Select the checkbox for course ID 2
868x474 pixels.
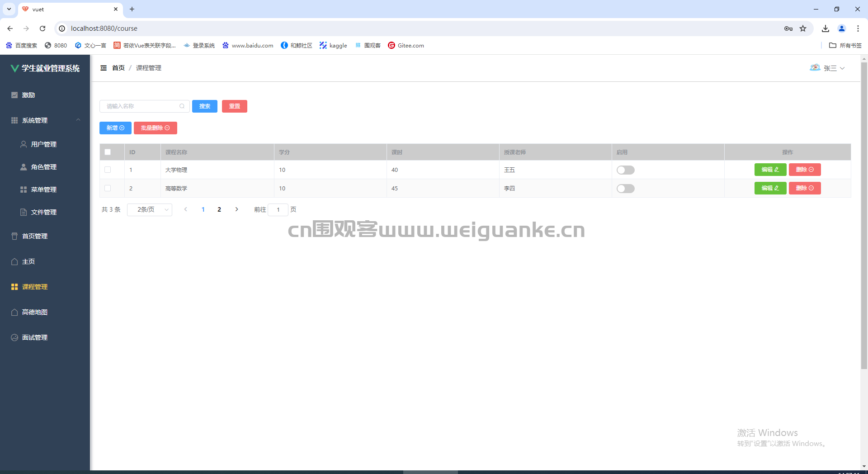pos(108,188)
